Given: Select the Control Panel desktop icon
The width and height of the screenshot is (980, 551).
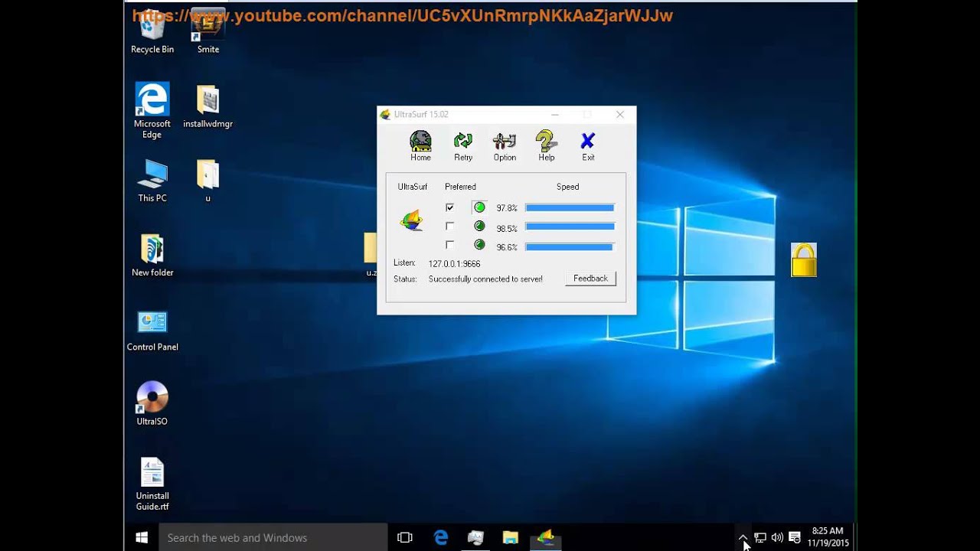Looking at the screenshot, I should pyautogui.click(x=152, y=331).
